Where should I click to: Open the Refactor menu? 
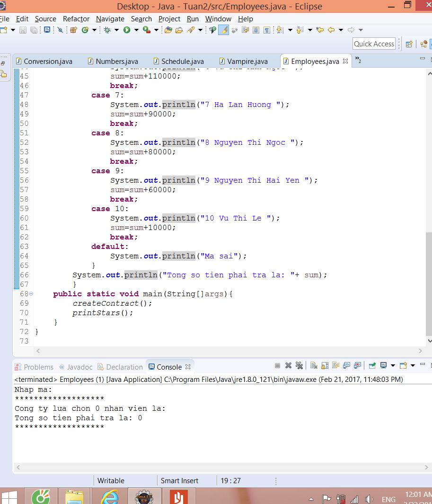[76, 19]
